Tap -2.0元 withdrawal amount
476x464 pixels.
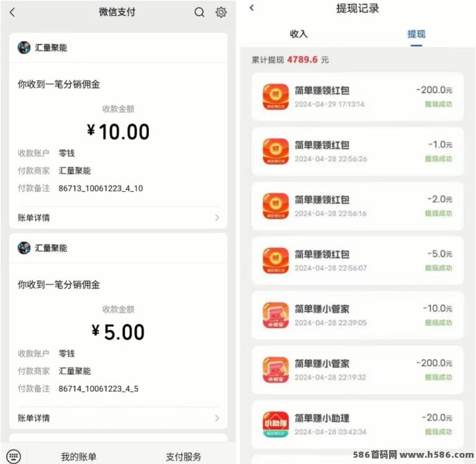click(x=439, y=200)
